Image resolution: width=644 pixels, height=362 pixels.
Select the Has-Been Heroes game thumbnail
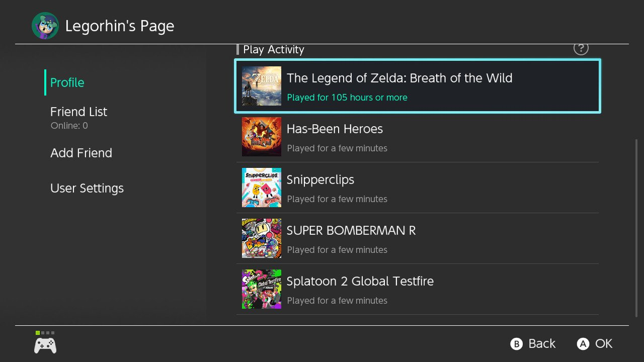[262, 137]
